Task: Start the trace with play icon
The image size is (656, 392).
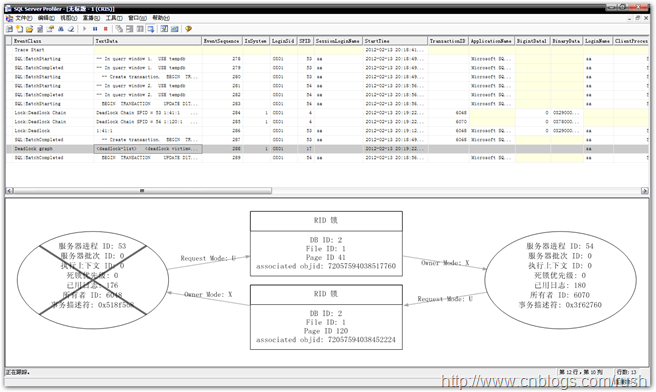Action: pos(85,29)
